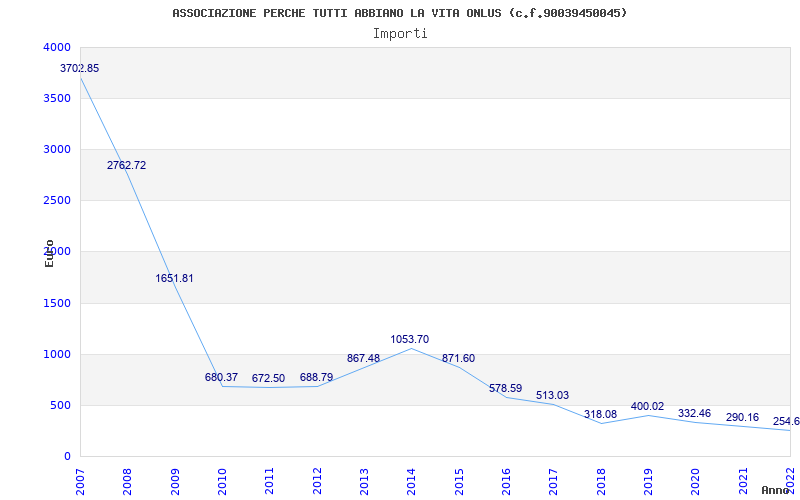Click x-axis year 2017
Viewport: 800px width, 500px height.
[x=554, y=482]
